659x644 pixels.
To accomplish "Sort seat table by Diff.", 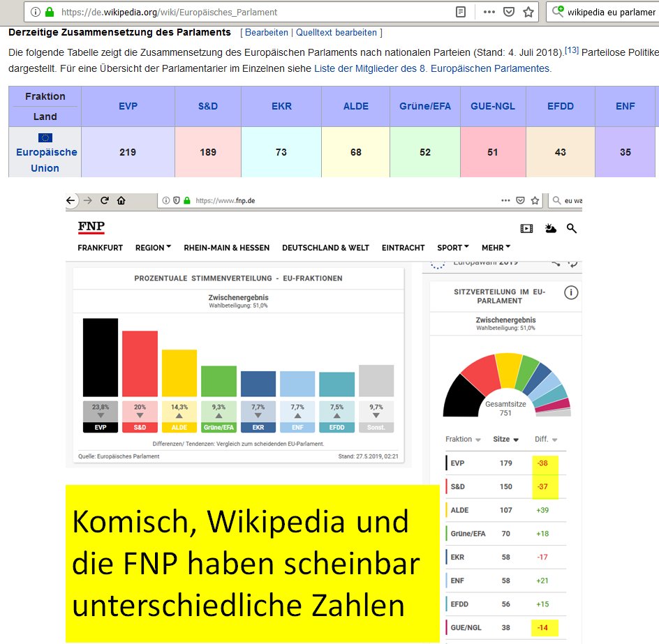I will [x=546, y=439].
